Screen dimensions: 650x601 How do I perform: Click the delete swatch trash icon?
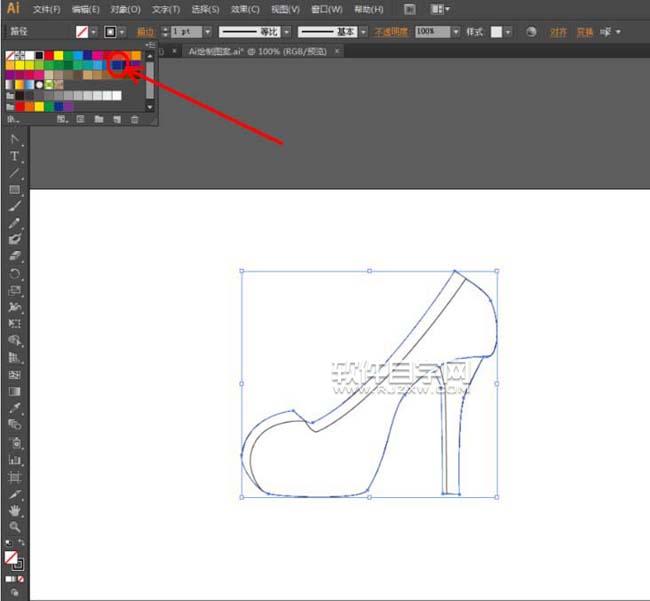[135, 119]
